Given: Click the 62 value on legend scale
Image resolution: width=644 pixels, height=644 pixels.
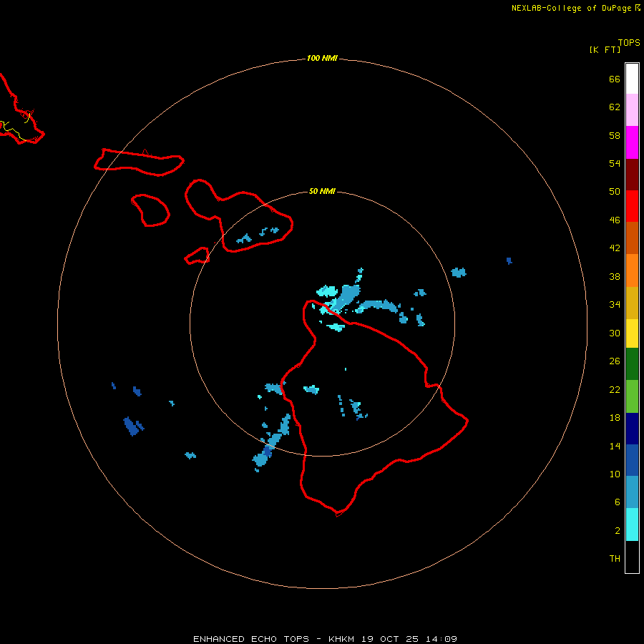Looking at the screenshot, I should tap(615, 107).
